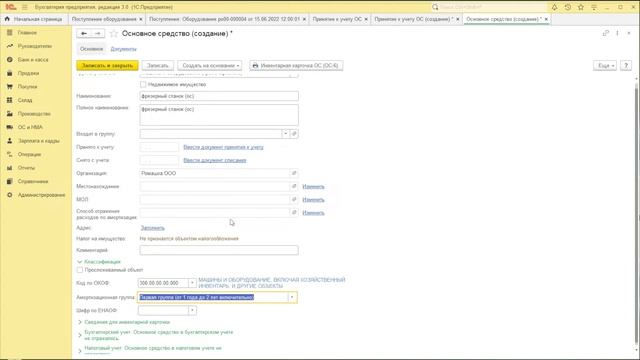640x360 pixels.
Task: Open the hamburger functions menu
Action: [x=24, y=7]
